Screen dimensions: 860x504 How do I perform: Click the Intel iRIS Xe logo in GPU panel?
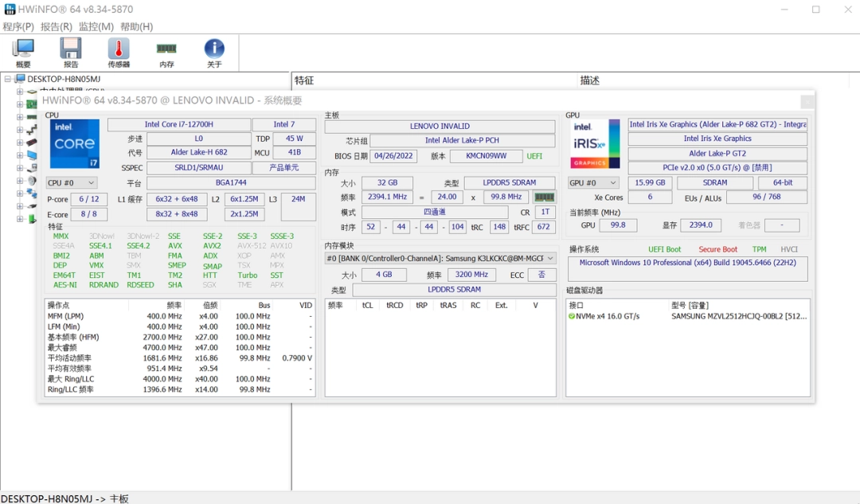tap(593, 144)
